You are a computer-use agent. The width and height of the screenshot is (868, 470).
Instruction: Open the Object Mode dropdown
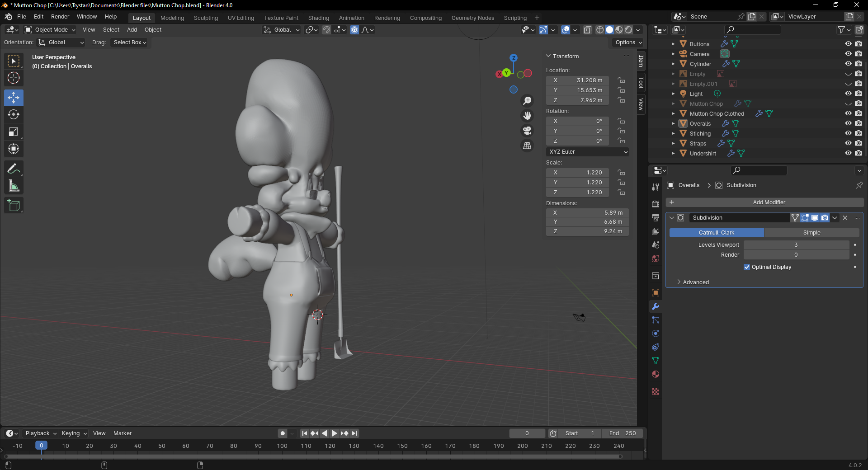pyautogui.click(x=50, y=30)
